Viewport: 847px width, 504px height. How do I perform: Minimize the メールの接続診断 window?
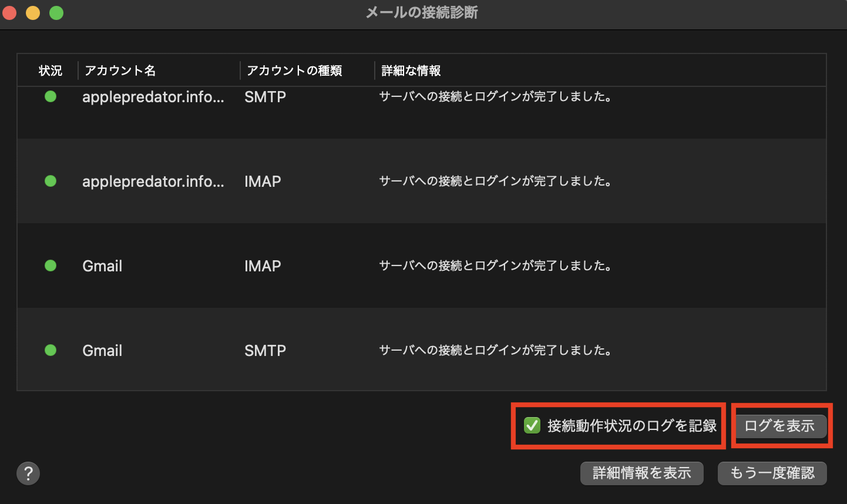pyautogui.click(x=33, y=13)
